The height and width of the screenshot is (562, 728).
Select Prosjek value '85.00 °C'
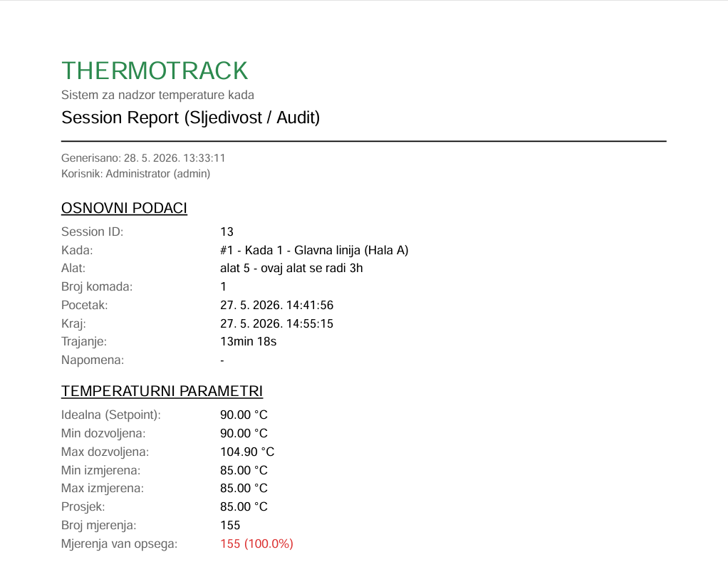(x=244, y=506)
